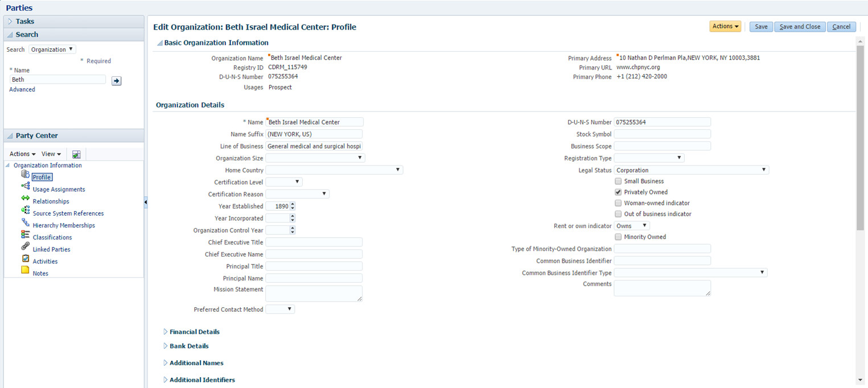Viewport: 868px width, 388px height.
Task: Click the Comments text area
Action: click(663, 288)
